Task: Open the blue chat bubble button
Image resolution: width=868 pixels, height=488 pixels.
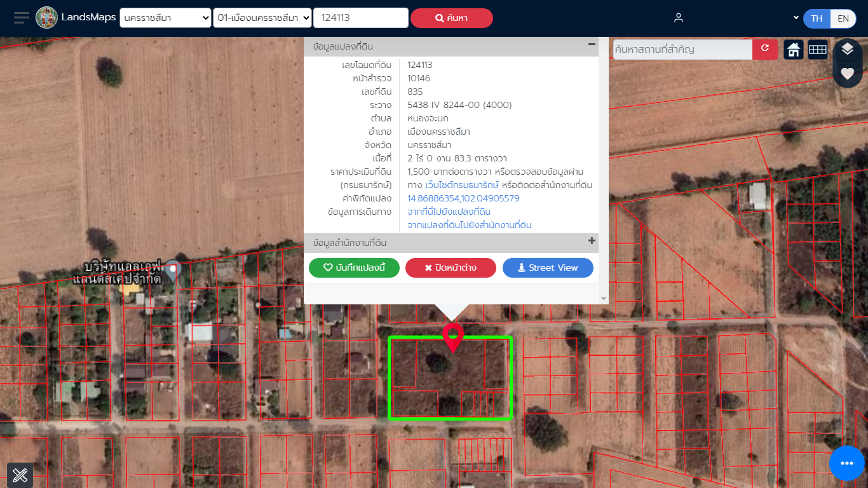Action: [x=847, y=464]
